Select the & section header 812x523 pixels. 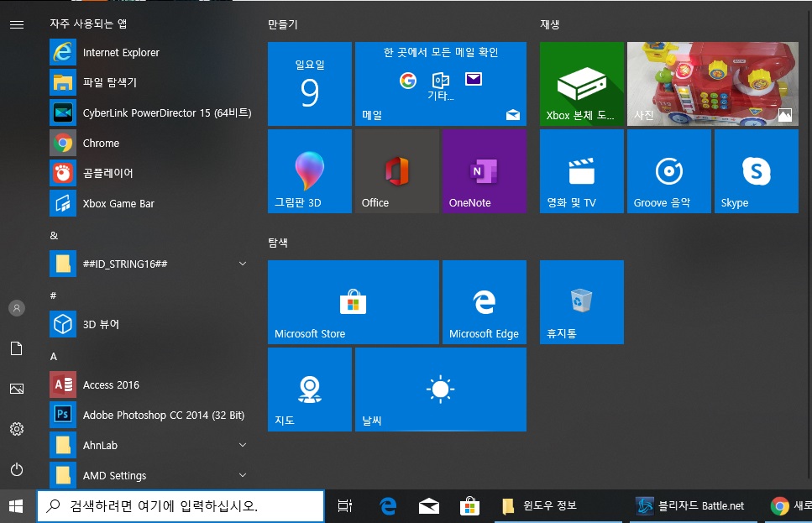point(54,236)
